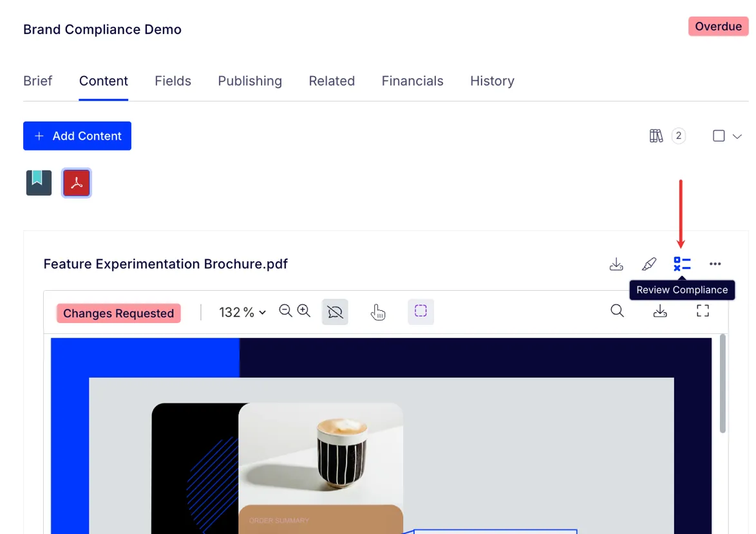Zoom in with the plus magnifier
Image resolution: width=756 pixels, height=534 pixels.
click(304, 311)
